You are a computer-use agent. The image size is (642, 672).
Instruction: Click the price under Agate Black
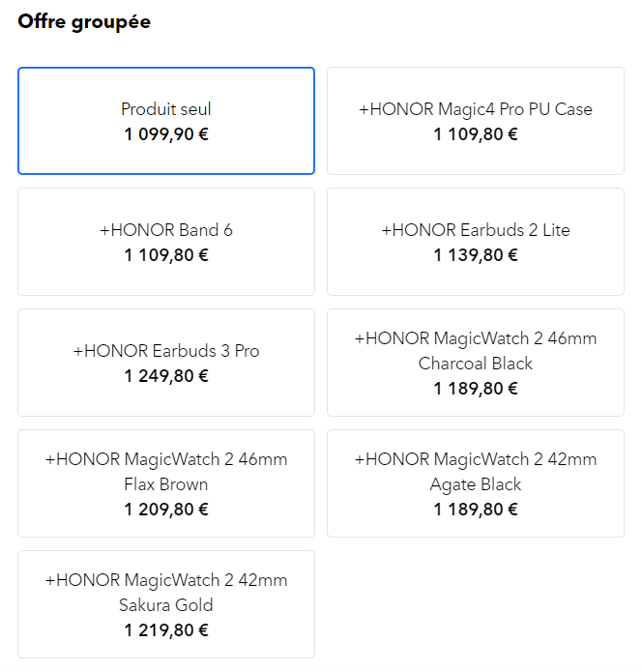pos(476,510)
